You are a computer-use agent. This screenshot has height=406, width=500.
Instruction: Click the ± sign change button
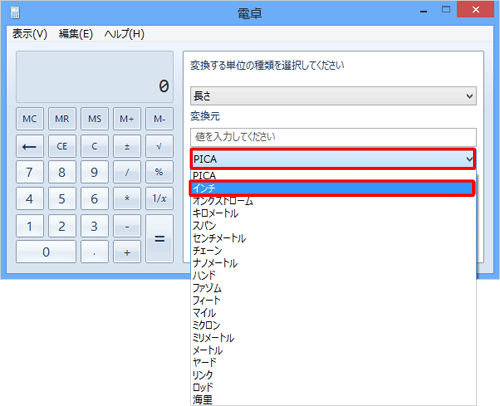point(127,146)
